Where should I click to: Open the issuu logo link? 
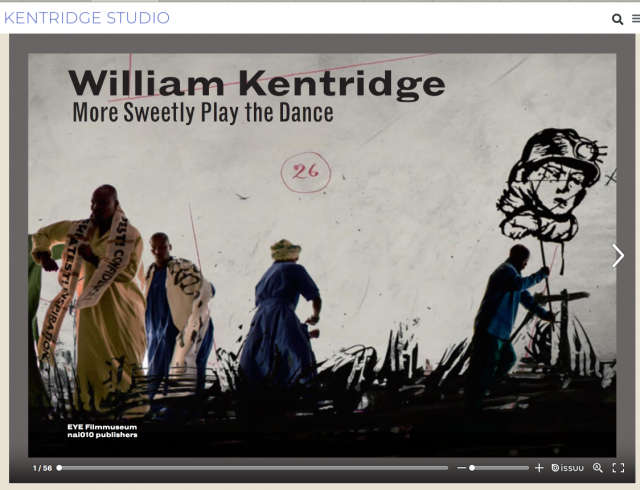(x=567, y=468)
